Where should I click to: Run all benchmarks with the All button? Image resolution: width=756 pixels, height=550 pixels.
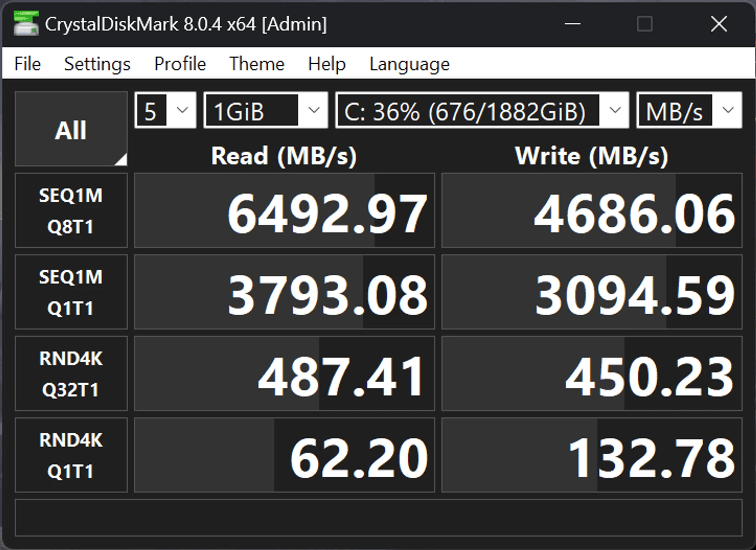click(71, 129)
